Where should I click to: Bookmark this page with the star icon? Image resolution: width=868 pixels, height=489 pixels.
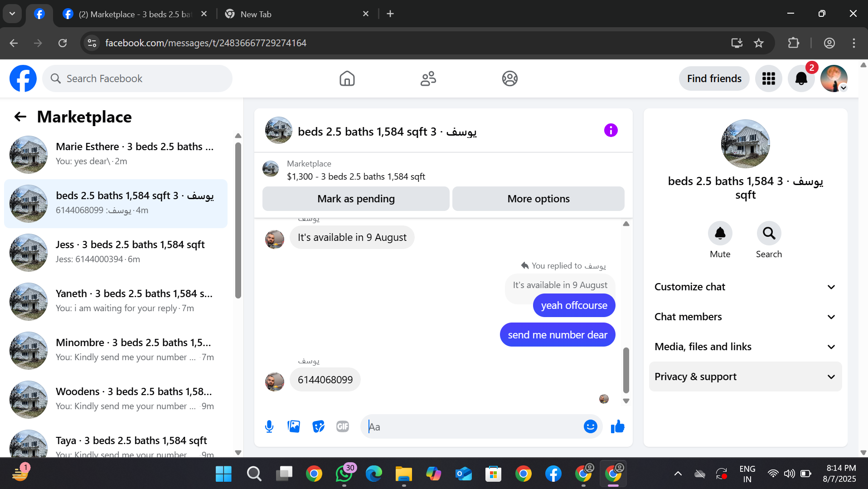(x=759, y=43)
